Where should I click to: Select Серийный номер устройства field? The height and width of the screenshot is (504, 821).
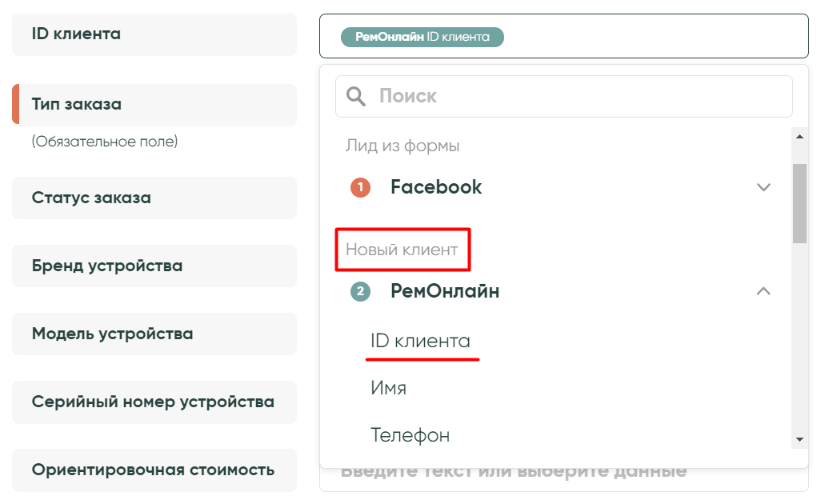click(154, 402)
